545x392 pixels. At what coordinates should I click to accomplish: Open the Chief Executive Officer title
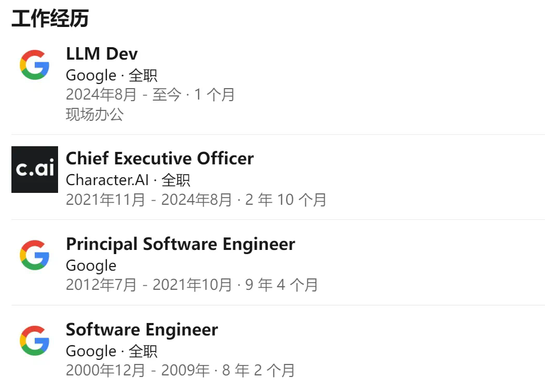160,158
